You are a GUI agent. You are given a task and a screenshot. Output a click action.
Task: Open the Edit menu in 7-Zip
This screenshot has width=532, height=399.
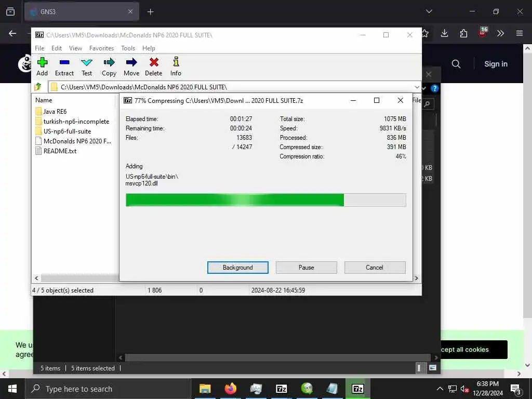56,48
